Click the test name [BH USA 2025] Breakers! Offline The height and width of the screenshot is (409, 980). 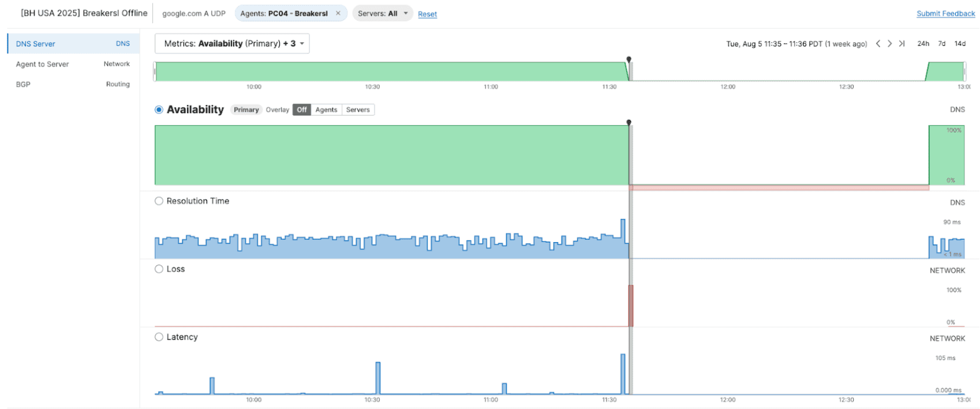84,13
